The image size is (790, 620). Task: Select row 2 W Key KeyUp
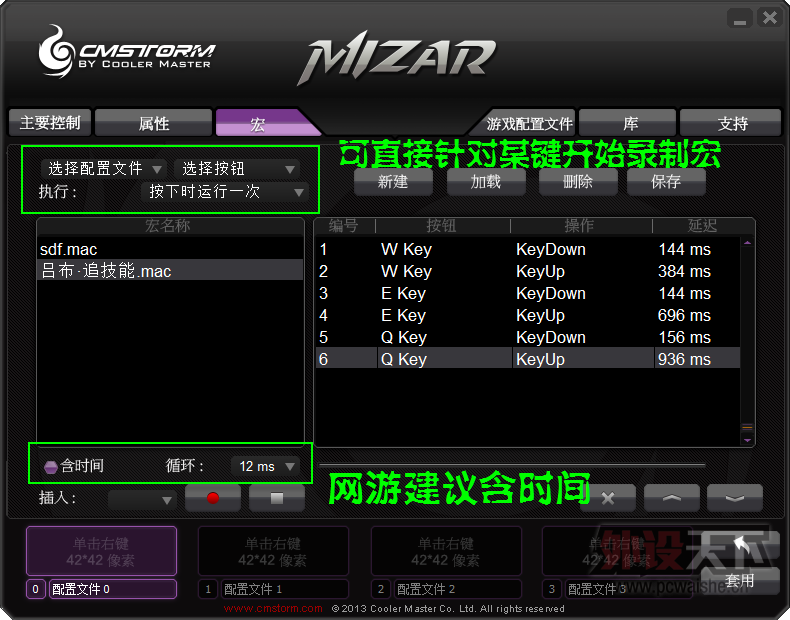tap(528, 271)
